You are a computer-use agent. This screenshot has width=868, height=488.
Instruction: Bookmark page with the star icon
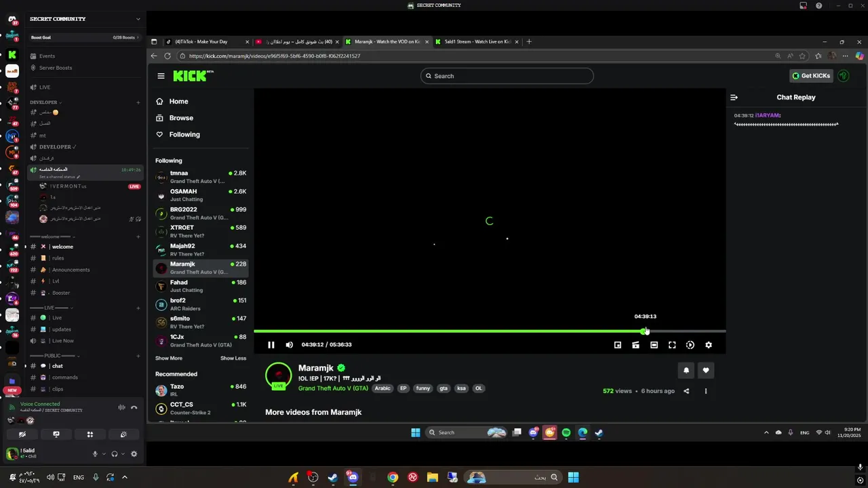[x=803, y=56]
